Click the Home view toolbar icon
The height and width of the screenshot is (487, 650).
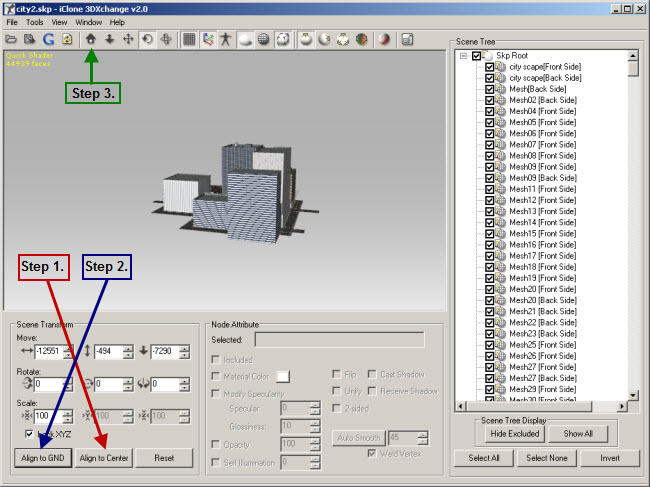click(91, 39)
